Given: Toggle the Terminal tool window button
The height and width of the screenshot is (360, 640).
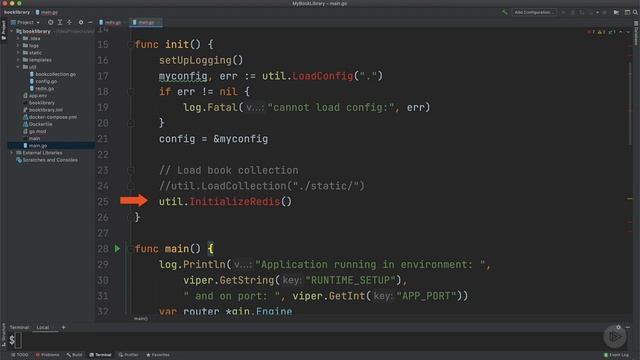Looking at the screenshot, I should pos(100,355).
